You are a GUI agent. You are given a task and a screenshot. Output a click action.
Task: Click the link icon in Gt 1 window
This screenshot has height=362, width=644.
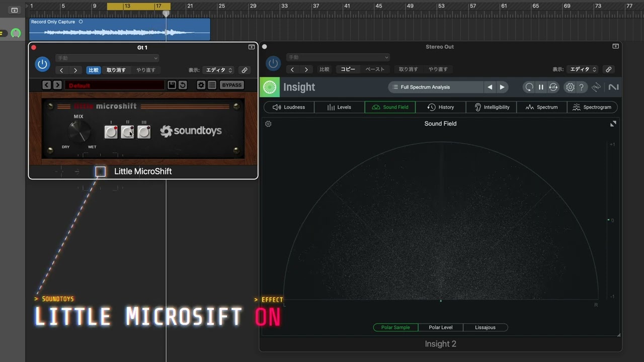(x=245, y=70)
